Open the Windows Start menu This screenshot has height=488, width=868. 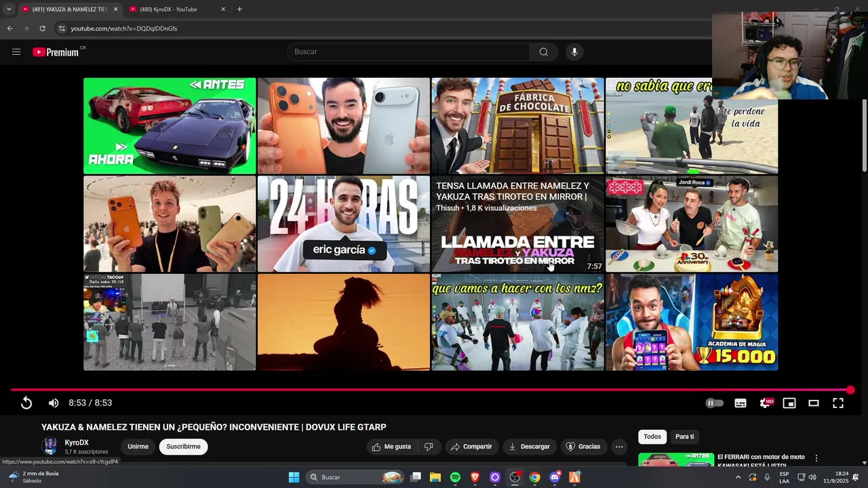click(294, 477)
